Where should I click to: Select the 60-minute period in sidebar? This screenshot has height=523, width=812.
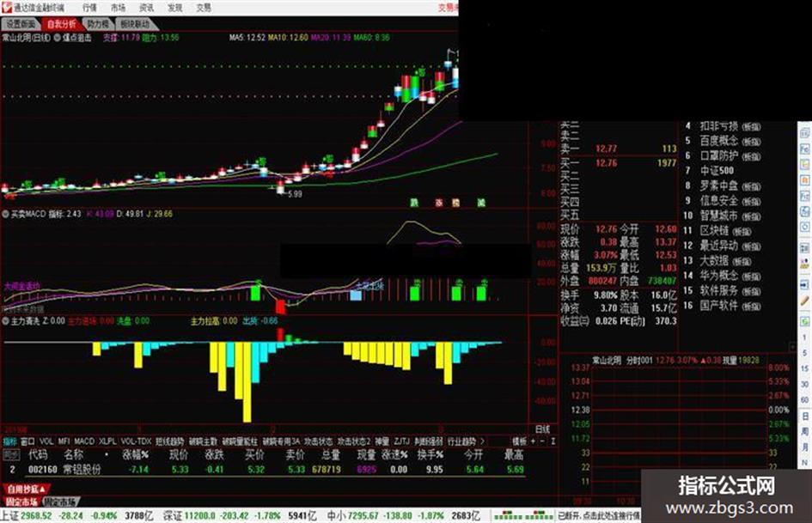click(x=805, y=399)
